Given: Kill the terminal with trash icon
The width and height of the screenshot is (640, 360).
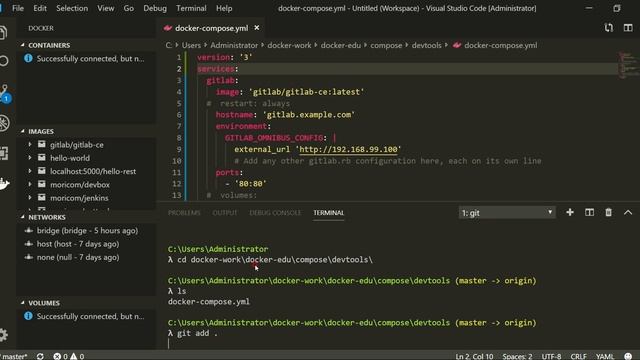Looking at the screenshot, I should click(x=609, y=212).
